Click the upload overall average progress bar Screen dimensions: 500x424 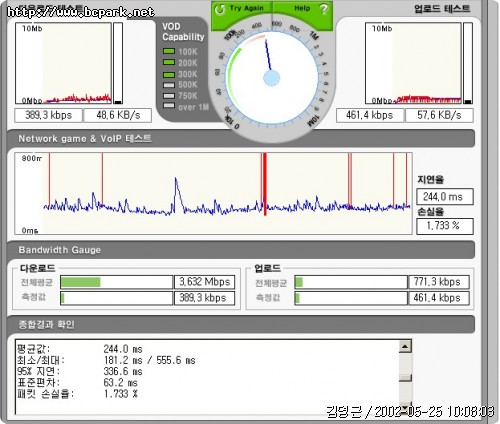(x=351, y=282)
